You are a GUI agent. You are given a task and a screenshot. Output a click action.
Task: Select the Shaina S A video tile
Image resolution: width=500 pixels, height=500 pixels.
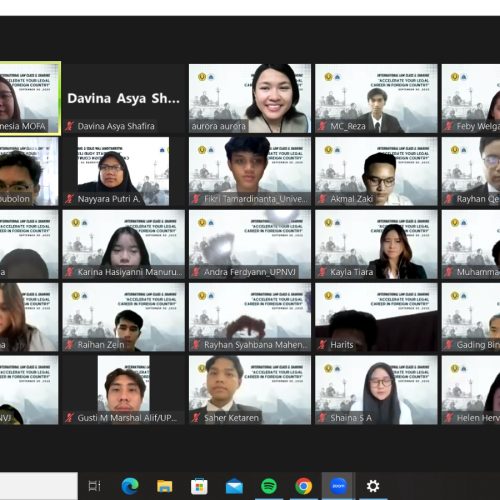376,390
